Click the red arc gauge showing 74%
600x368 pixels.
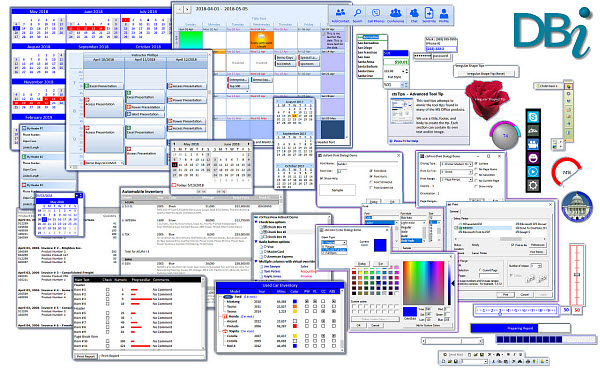[x=566, y=171]
